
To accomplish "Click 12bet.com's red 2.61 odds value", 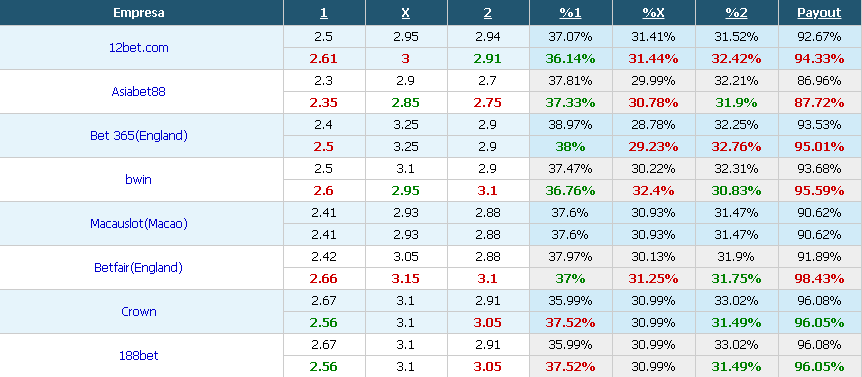I will (323, 59).
